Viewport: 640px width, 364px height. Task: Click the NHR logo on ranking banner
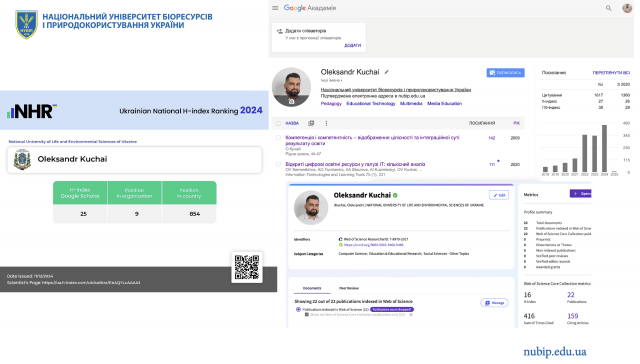pos(31,111)
